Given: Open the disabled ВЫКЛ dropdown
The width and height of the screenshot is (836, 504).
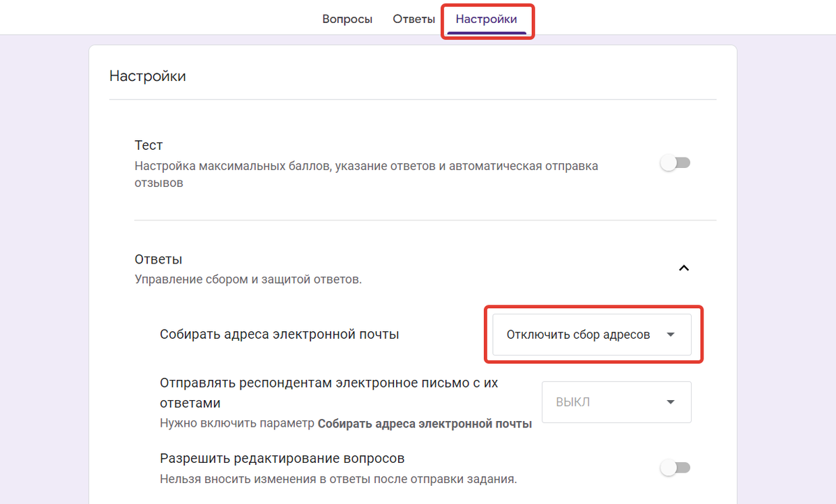Looking at the screenshot, I should 616,402.
